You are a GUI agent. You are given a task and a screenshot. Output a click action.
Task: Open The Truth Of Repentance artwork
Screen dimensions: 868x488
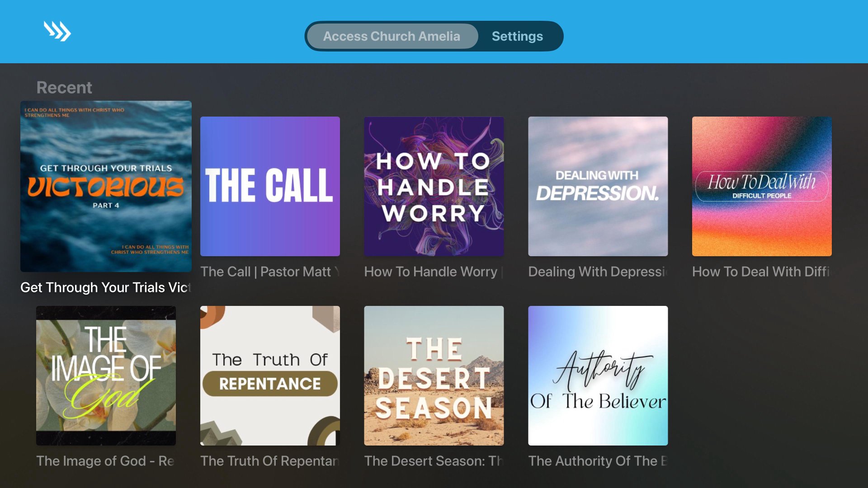coord(270,375)
